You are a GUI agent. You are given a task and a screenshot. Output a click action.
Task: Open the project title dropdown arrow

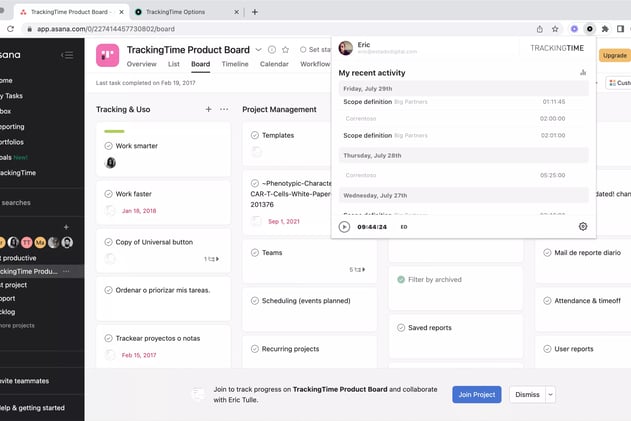tap(258, 50)
